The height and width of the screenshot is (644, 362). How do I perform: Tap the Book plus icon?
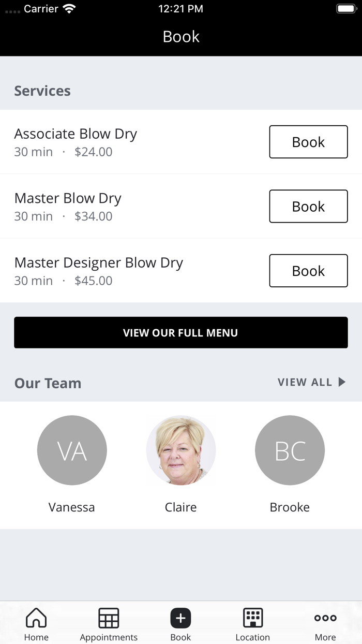click(180, 617)
